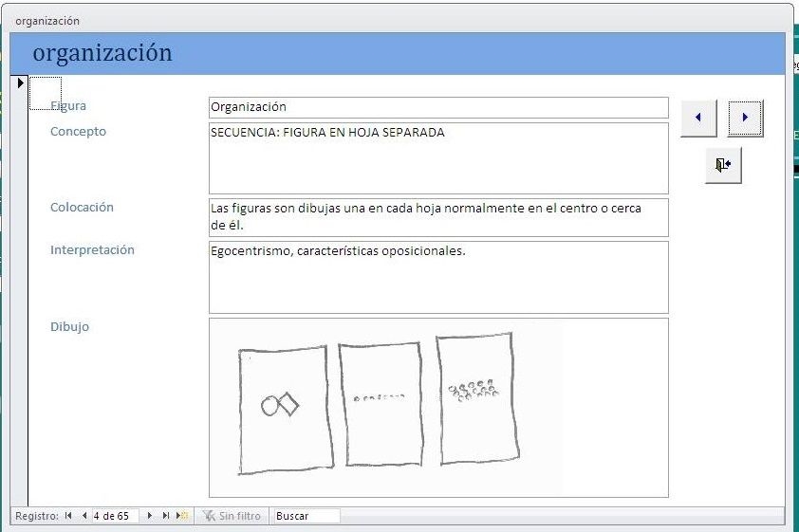
Task: Click the Colocación label
Action: (82, 207)
